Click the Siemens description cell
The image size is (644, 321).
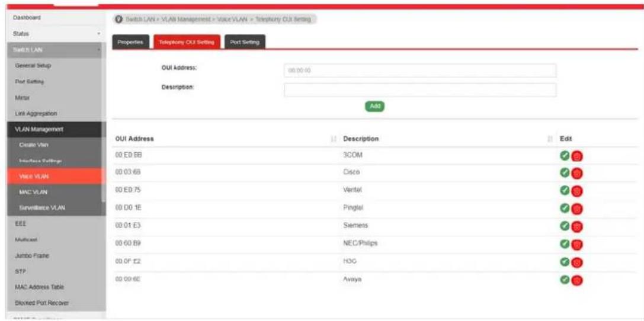pyautogui.click(x=355, y=226)
